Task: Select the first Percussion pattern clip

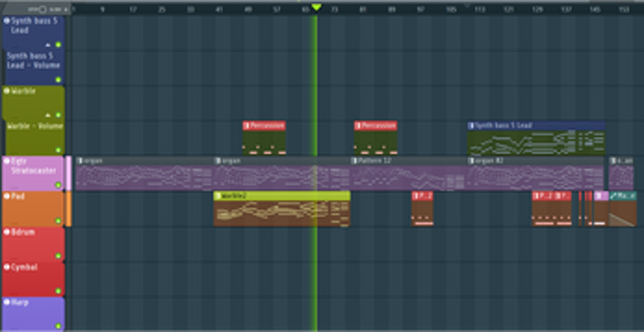Action: click(x=264, y=138)
